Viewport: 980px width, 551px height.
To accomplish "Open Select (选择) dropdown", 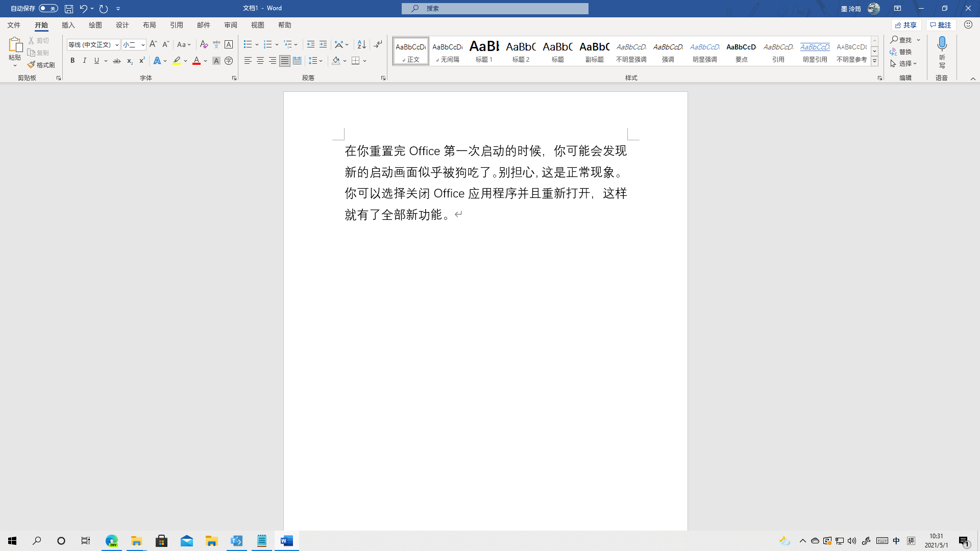I will (903, 63).
